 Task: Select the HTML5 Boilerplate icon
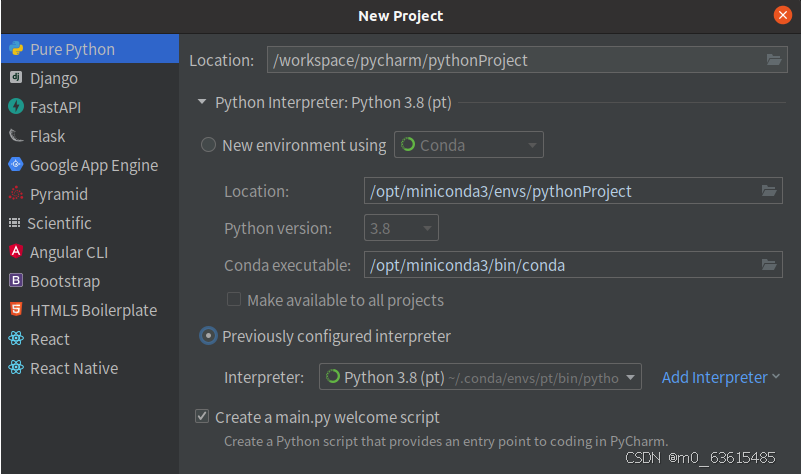click(16, 310)
